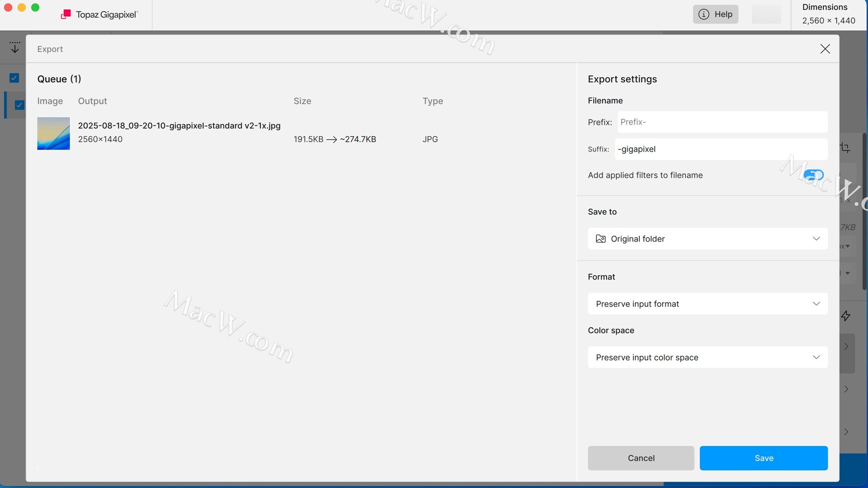Viewport: 868px width, 488px height.
Task: Click the Topaz Gigapixel logo icon
Action: (66, 14)
